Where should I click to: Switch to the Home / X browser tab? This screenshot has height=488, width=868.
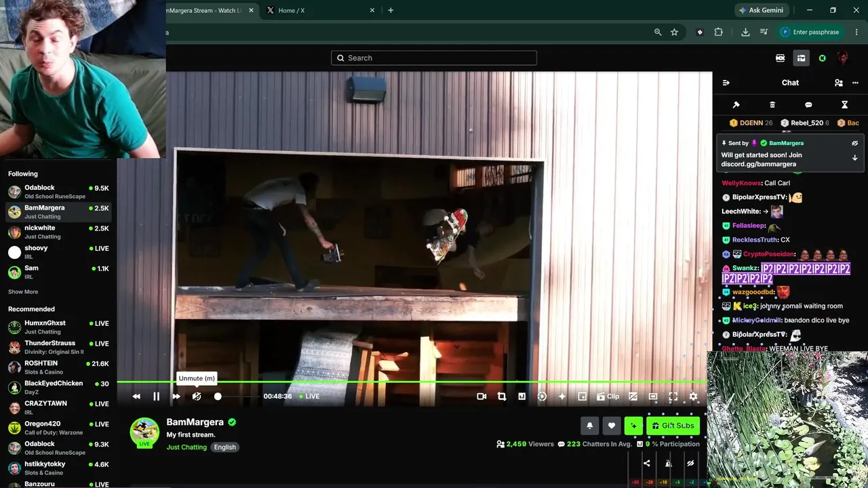[320, 10]
